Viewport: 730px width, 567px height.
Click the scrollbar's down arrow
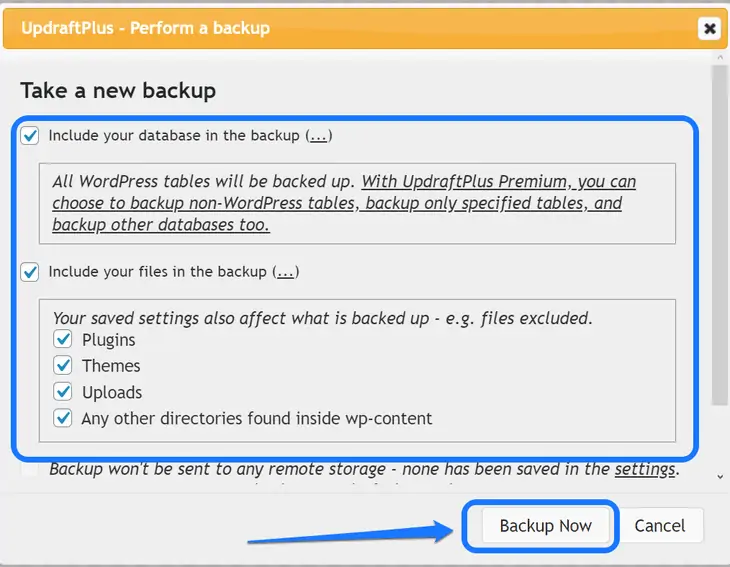(x=720, y=478)
